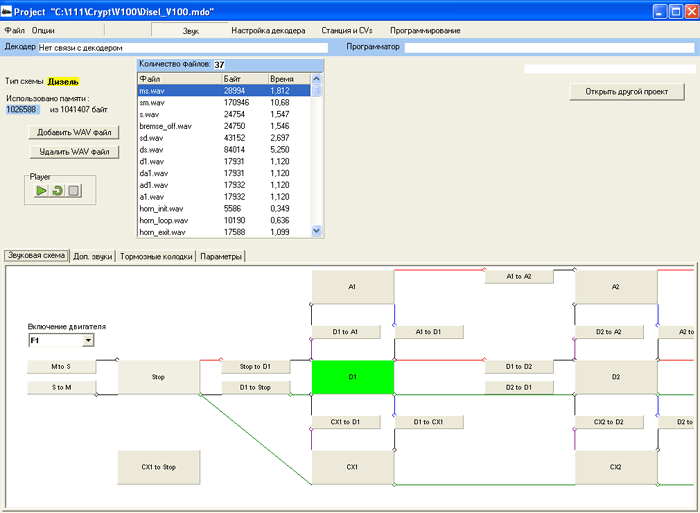Click the used memory value 1026588
This screenshot has width=700, height=513.
coord(22,109)
